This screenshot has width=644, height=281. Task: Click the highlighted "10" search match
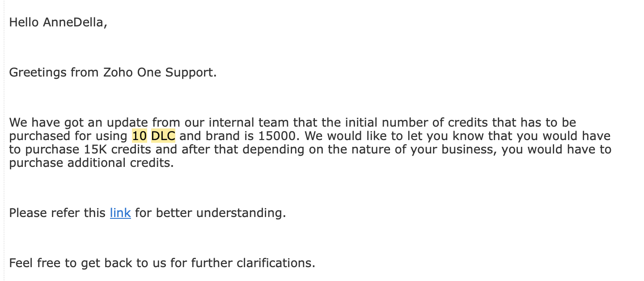point(140,136)
